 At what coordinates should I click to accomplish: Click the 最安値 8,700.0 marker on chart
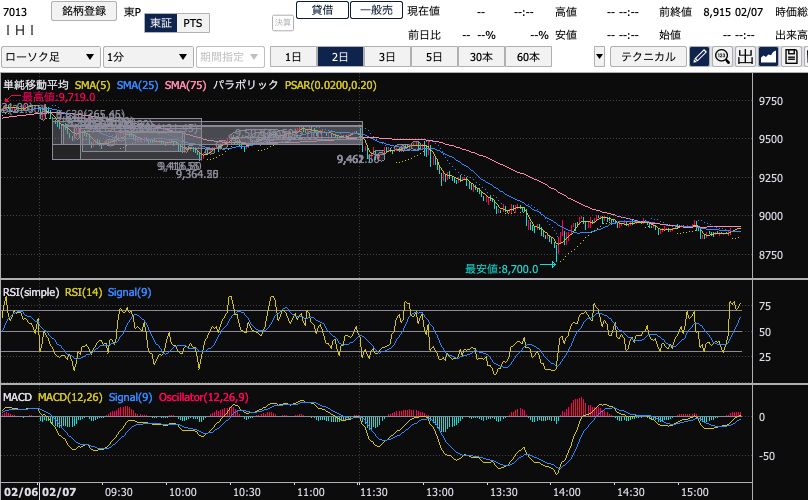502,268
